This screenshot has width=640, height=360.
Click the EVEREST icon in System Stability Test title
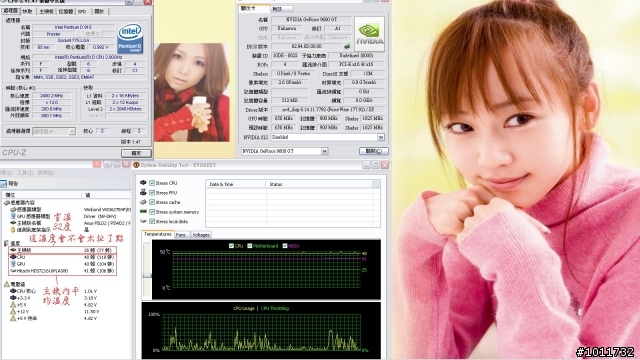[x=136, y=165]
